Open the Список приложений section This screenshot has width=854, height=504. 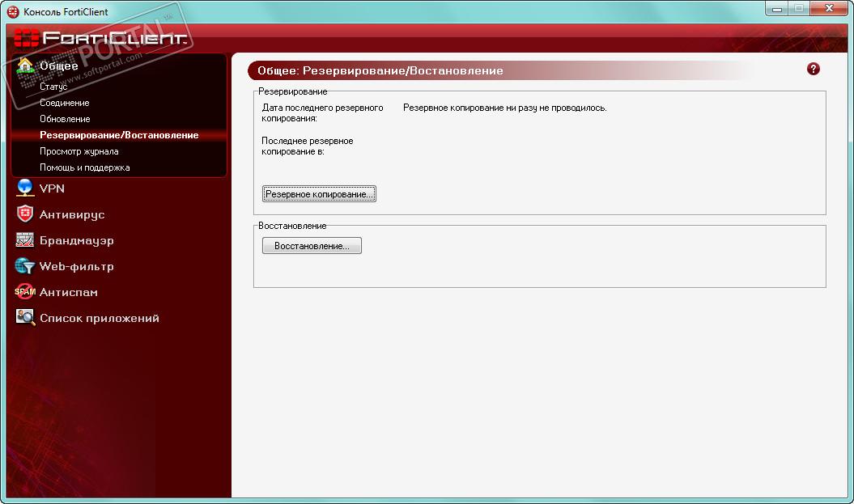click(x=99, y=318)
